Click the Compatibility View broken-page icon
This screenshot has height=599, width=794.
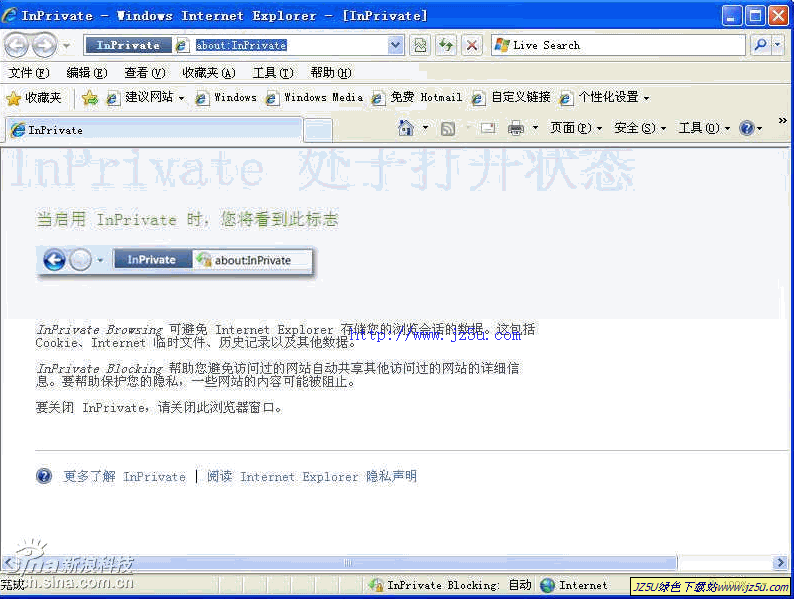pos(420,45)
